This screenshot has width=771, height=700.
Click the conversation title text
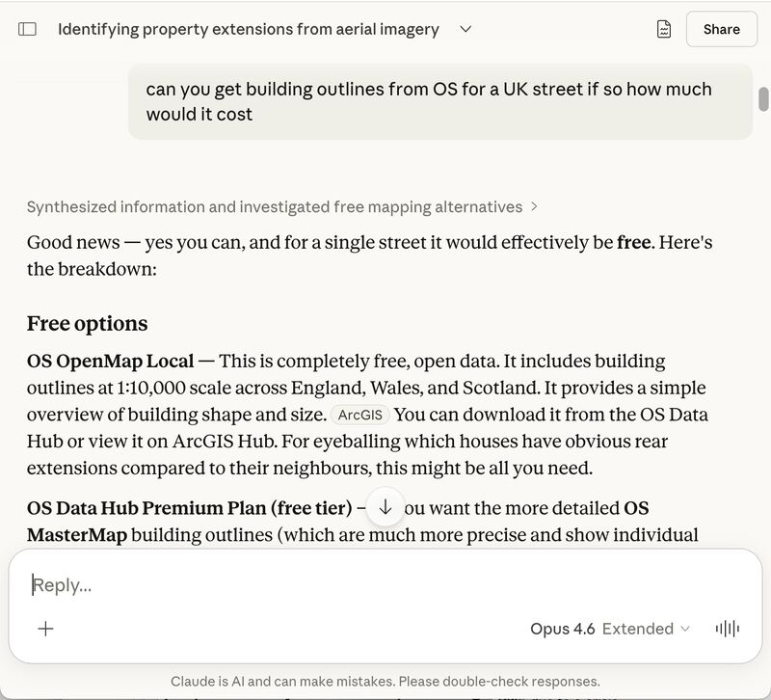[248, 29]
